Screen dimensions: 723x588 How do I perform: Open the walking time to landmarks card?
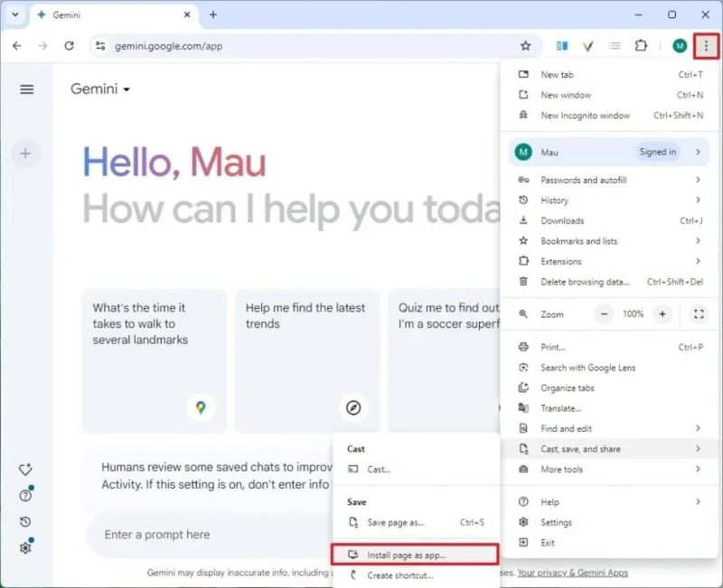[154, 360]
